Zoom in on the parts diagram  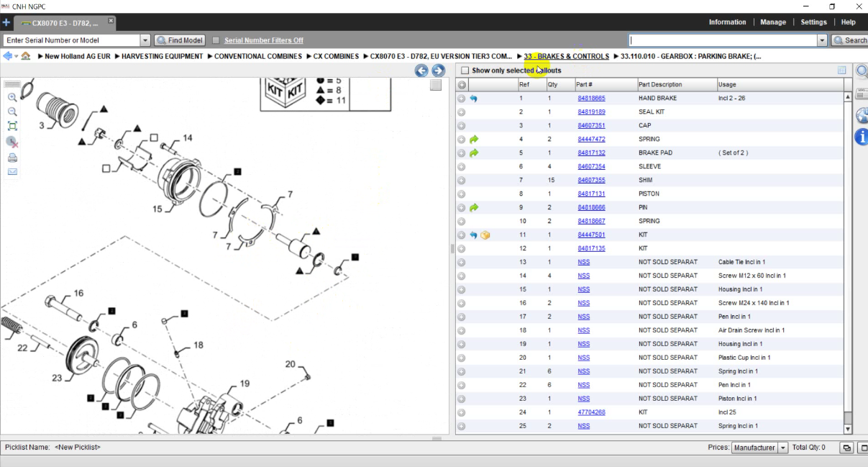[x=12, y=97]
